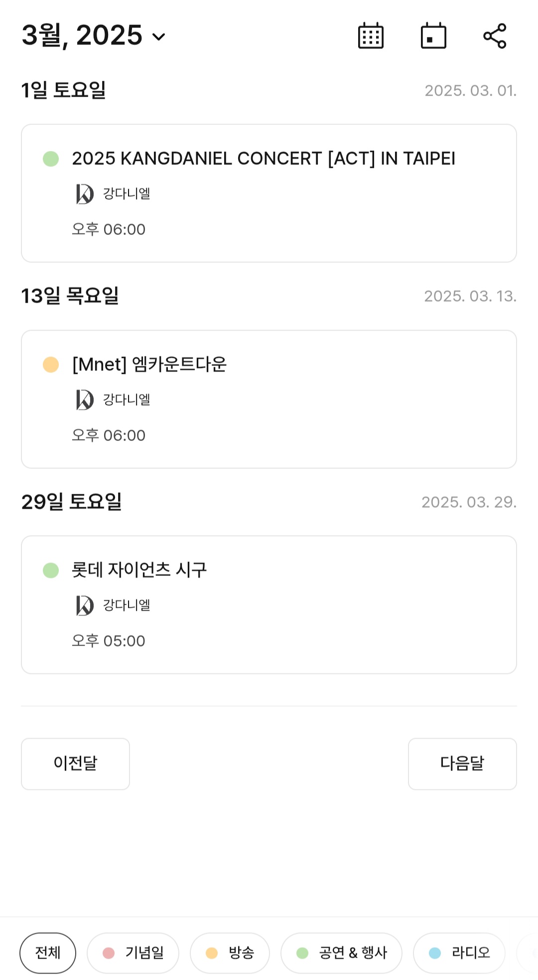Toggle the 방송 category filter
This screenshot has height=980, width=538.
click(x=230, y=953)
